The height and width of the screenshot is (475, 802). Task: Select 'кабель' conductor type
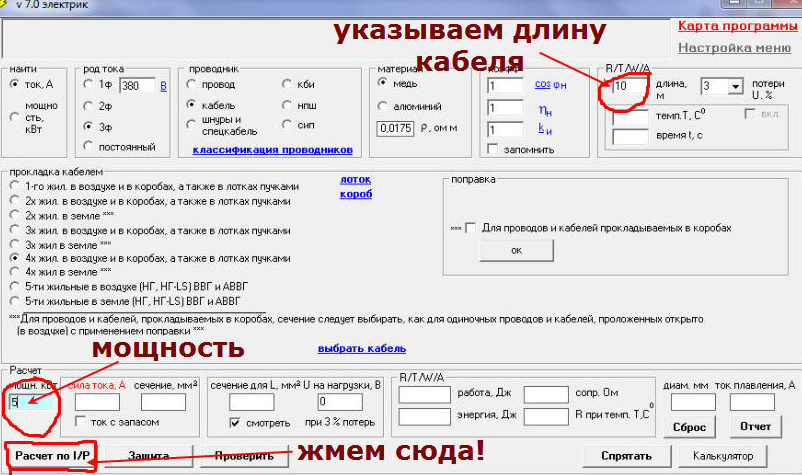pos(191,105)
